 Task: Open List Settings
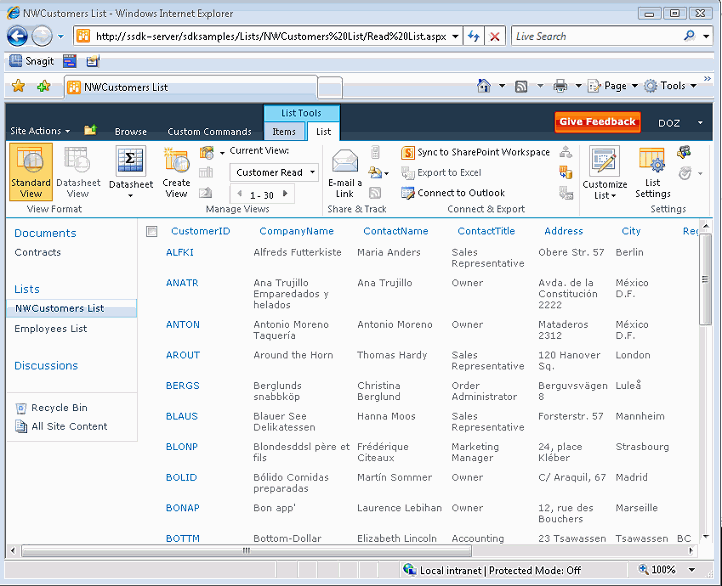(x=652, y=173)
